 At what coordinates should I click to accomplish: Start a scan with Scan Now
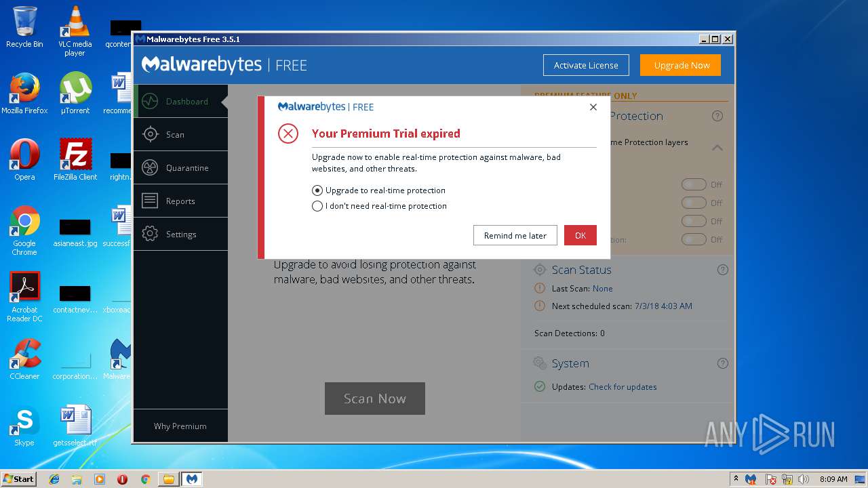point(375,399)
